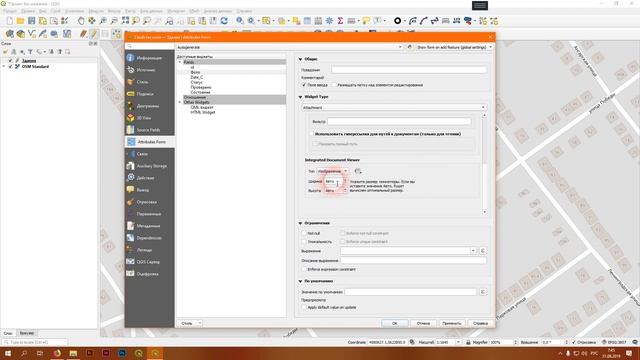Click the black ring shape digitizing icon
Screen dimensions: 640x360
(397, 21)
